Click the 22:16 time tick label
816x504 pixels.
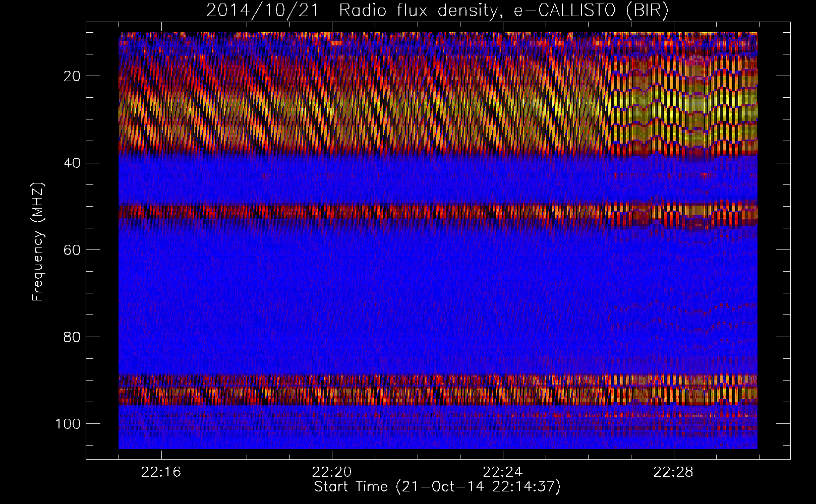pos(161,472)
